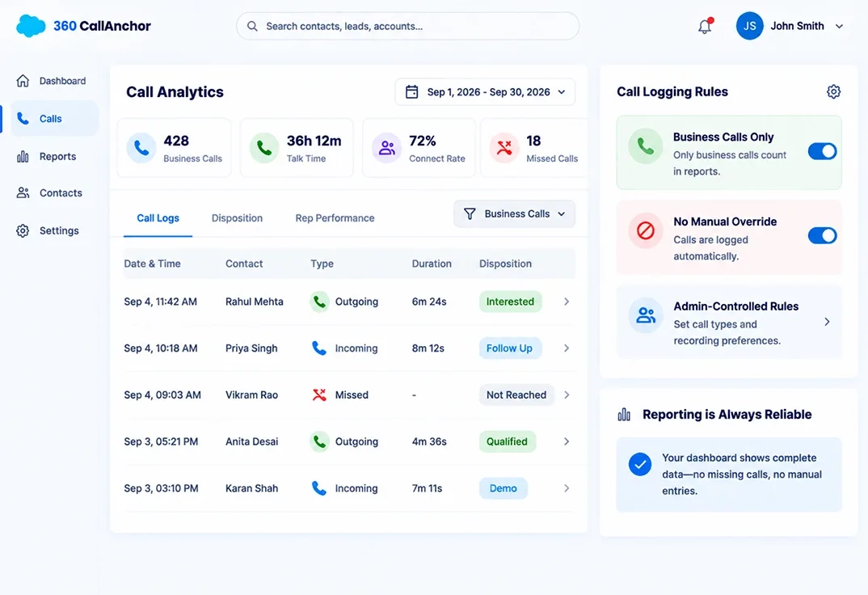This screenshot has width=868, height=595.
Task: Click the filter funnel icon
Action: tap(470, 213)
